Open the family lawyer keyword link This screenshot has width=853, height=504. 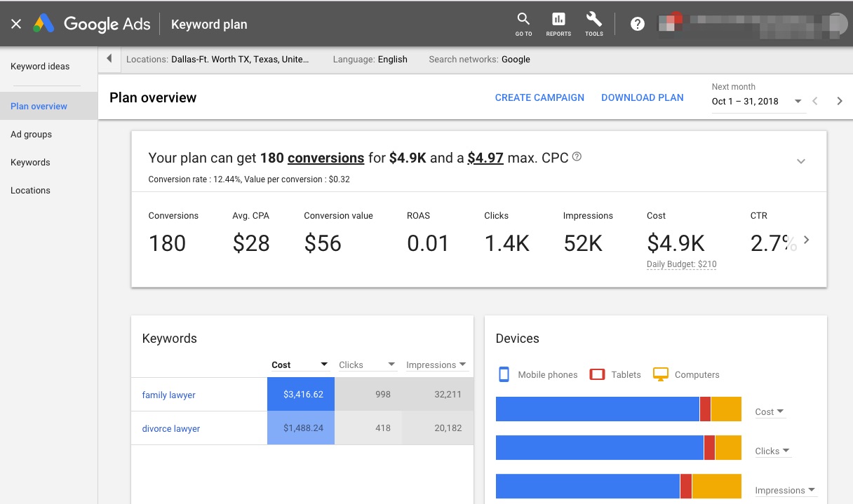(x=168, y=395)
